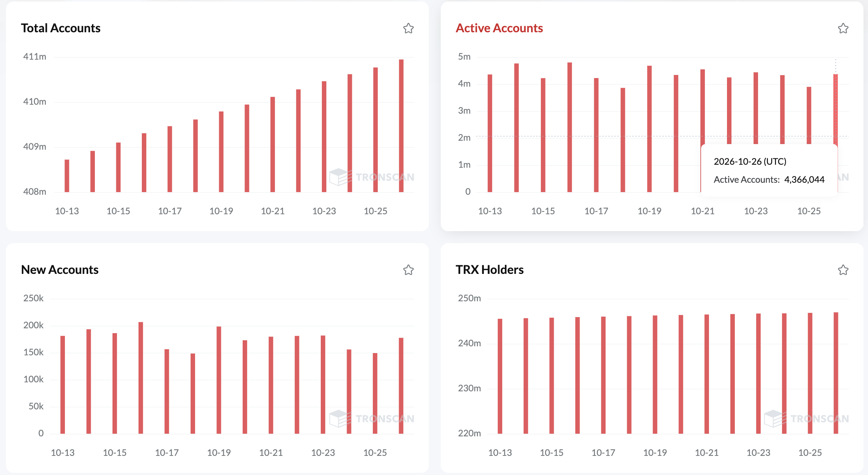Click the 10-19 bar in Active Accounts
The image size is (868, 475).
pos(649,129)
